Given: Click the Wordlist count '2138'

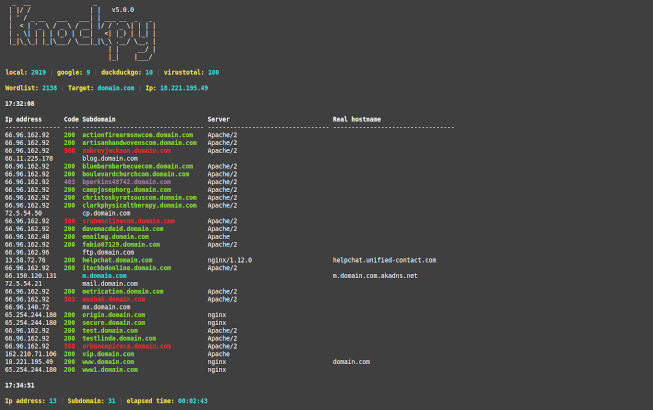Looking at the screenshot, I should [50, 88].
